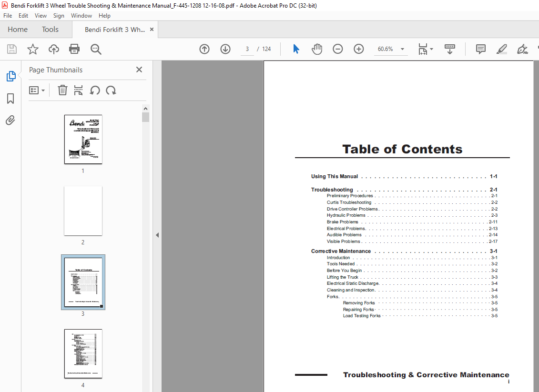This screenshot has height=392, width=539.
Task: Click the upload to cloud icon
Action: coord(54,49)
